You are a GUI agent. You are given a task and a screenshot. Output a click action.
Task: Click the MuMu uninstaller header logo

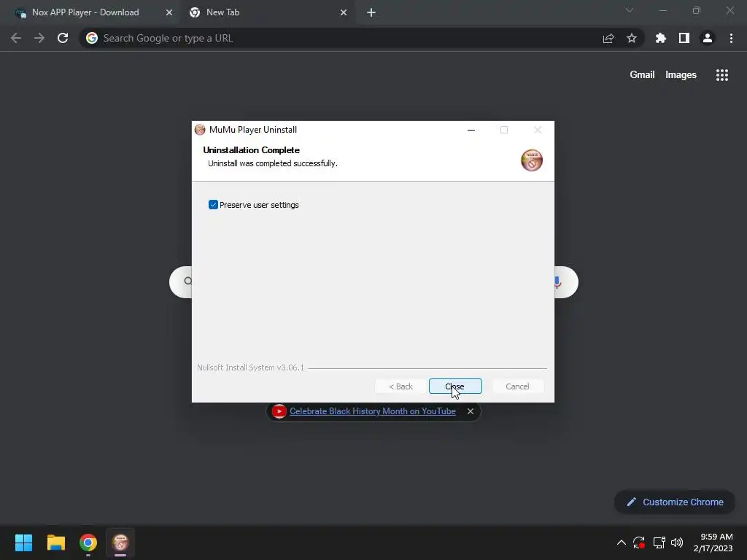click(x=532, y=160)
